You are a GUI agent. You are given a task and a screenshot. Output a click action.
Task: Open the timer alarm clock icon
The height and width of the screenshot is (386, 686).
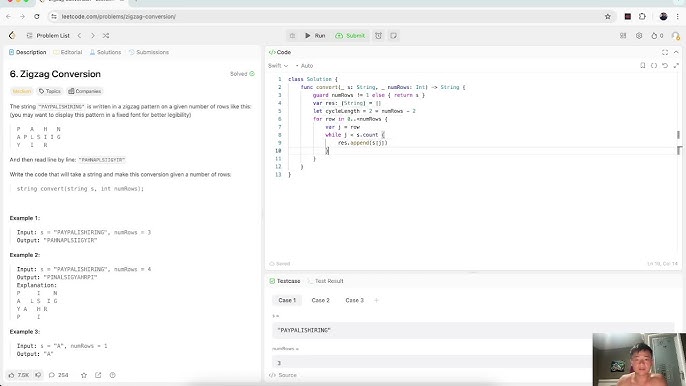[378, 35]
